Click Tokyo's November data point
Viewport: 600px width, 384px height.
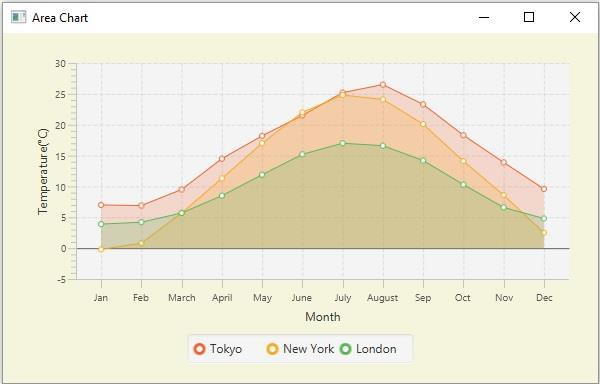click(x=504, y=163)
